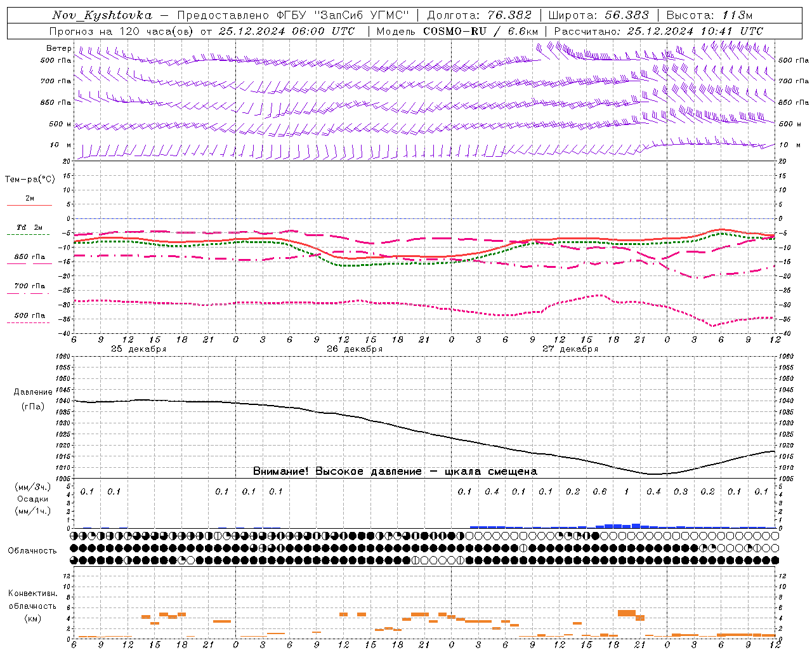The width and height of the screenshot is (812, 650).
Task: Select the 25 декабря date label
Action: click(139, 349)
